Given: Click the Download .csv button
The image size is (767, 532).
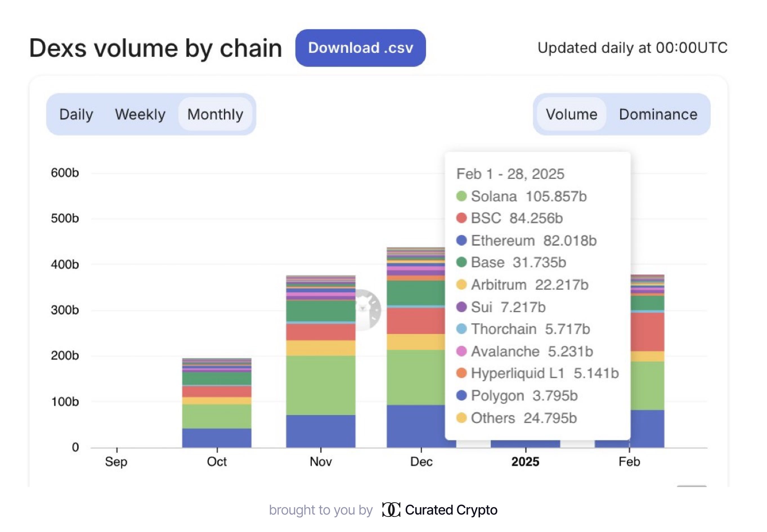Looking at the screenshot, I should pos(360,48).
